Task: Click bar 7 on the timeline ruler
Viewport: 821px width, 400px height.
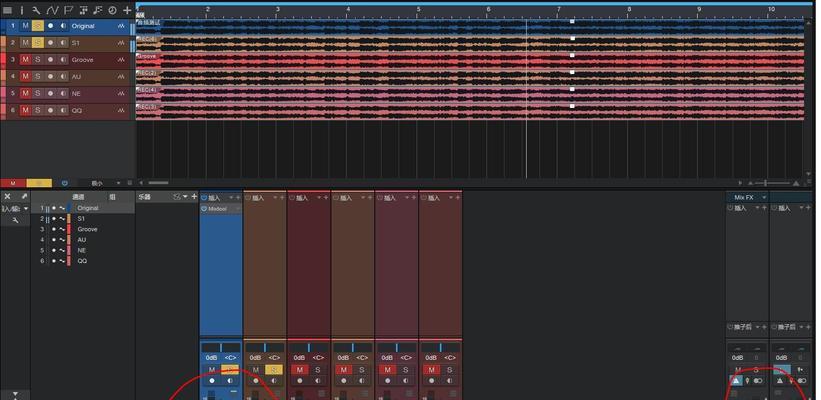Action: tap(559, 9)
